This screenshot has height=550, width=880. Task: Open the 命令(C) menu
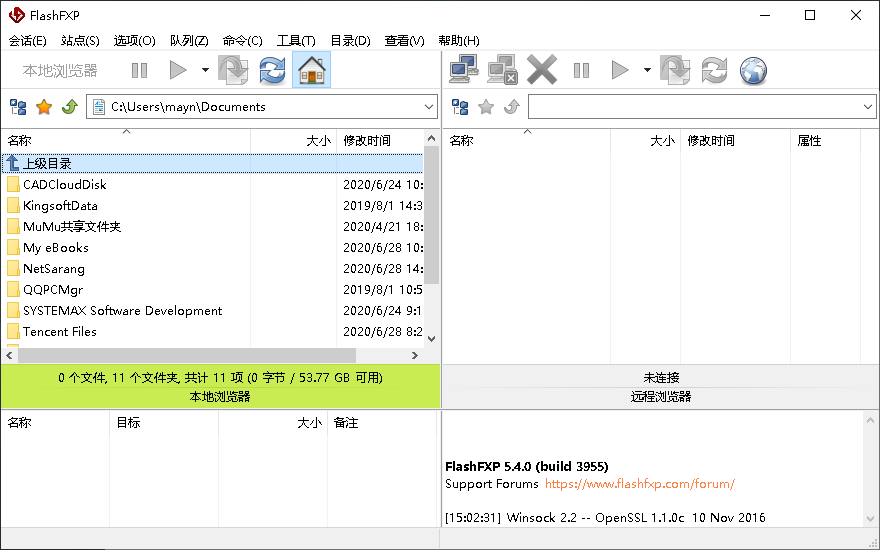242,41
